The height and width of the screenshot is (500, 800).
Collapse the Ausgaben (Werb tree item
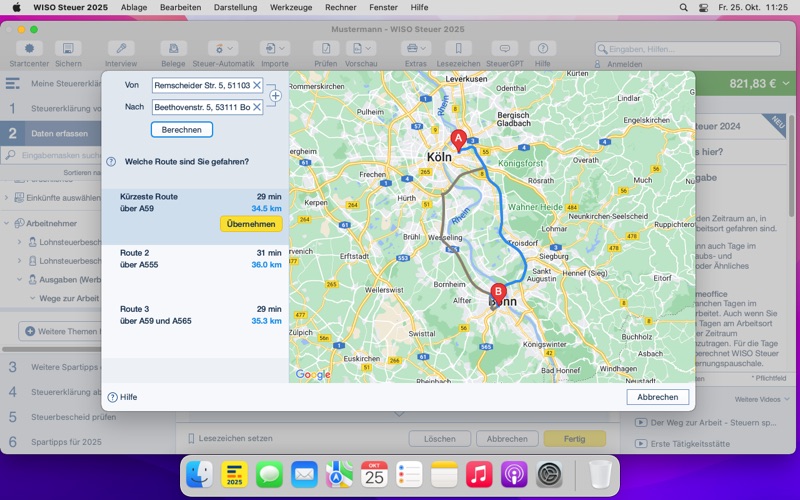pos(19,280)
